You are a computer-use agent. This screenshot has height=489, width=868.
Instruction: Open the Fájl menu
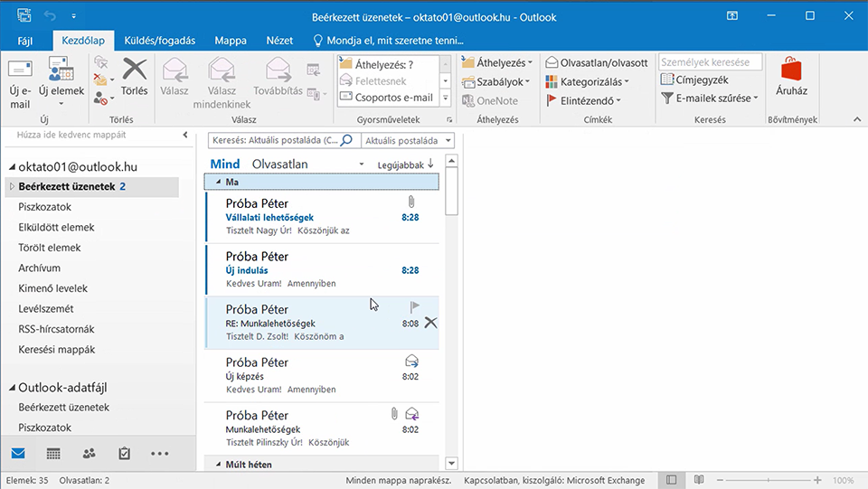click(x=25, y=41)
